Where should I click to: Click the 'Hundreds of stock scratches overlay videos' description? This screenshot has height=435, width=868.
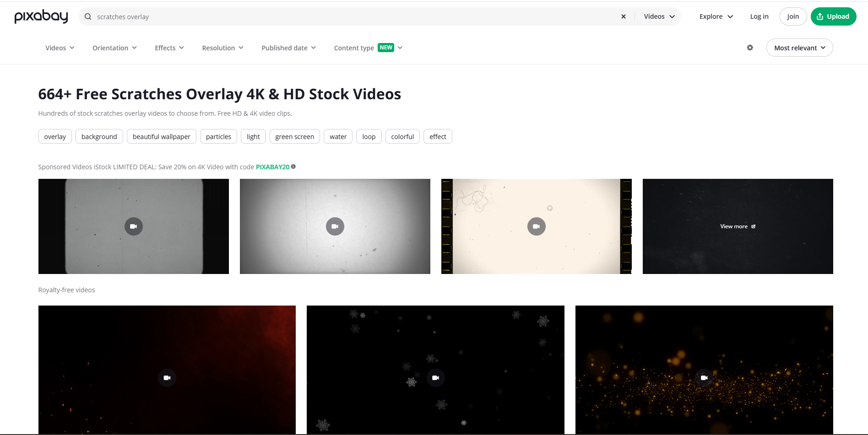click(165, 113)
